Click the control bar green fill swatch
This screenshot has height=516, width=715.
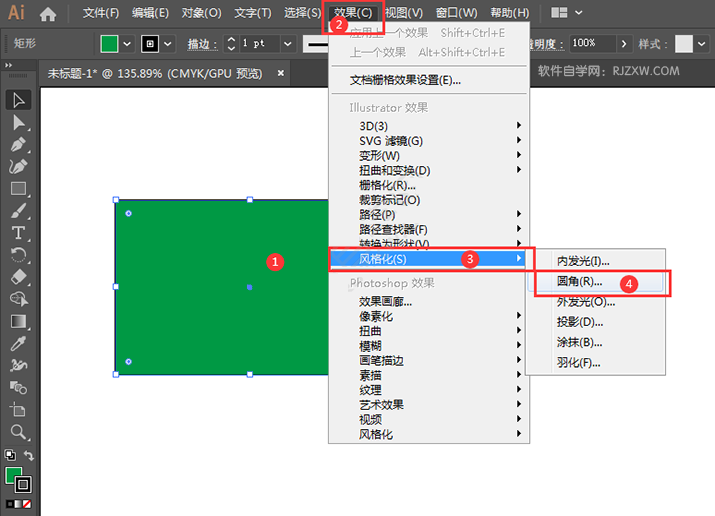pyautogui.click(x=109, y=44)
